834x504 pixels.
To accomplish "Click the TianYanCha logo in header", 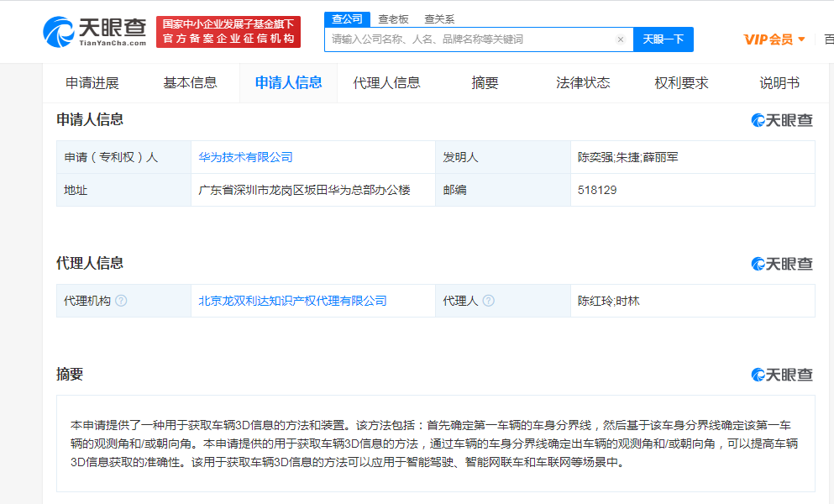I will pos(95,32).
